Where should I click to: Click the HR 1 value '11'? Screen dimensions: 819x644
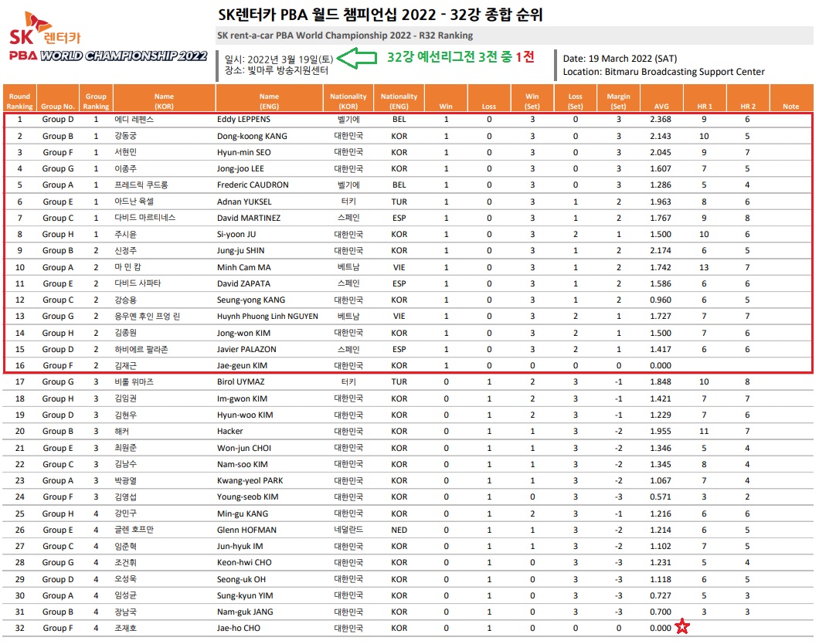(x=704, y=431)
